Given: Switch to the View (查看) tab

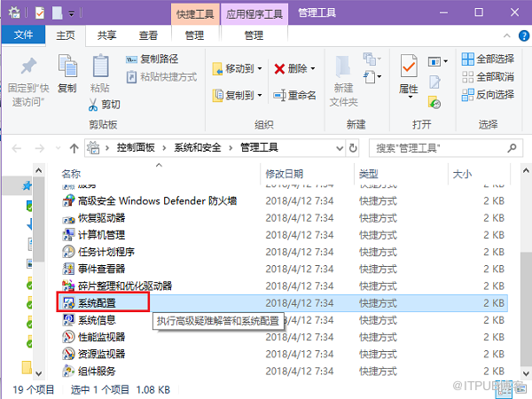Looking at the screenshot, I should (x=148, y=35).
